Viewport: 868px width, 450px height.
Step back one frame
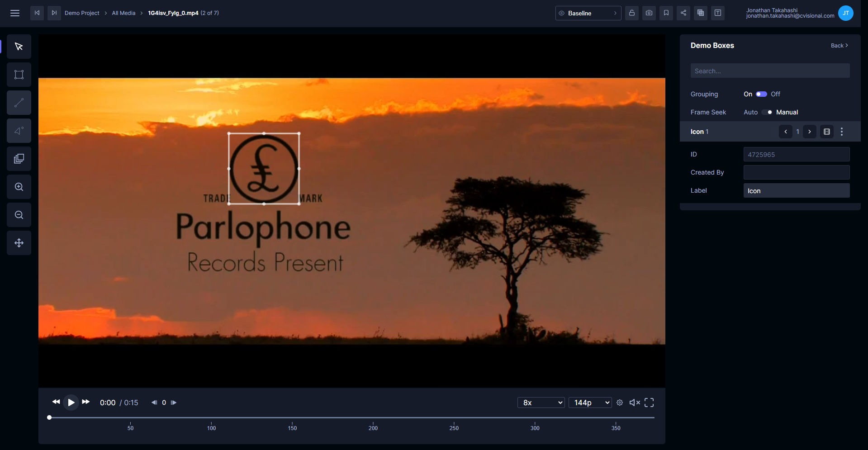tap(154, 403)
